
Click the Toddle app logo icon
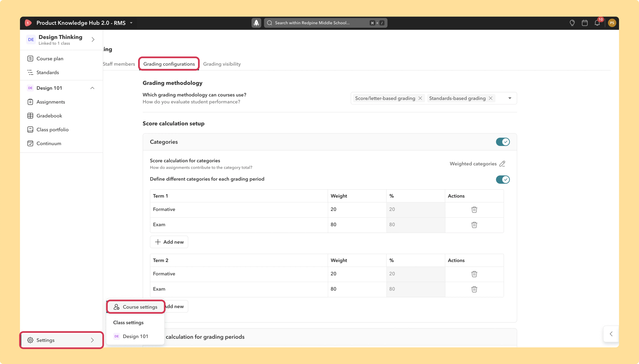(x=28, y=23)
